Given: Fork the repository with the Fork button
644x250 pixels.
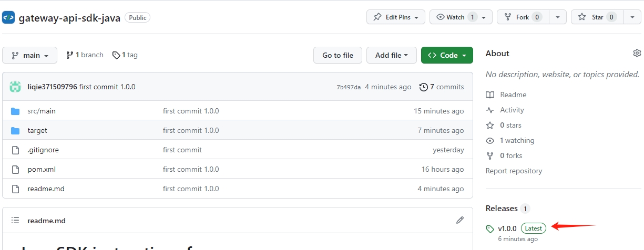Looking at the screenshot, I should click(523, 17).
